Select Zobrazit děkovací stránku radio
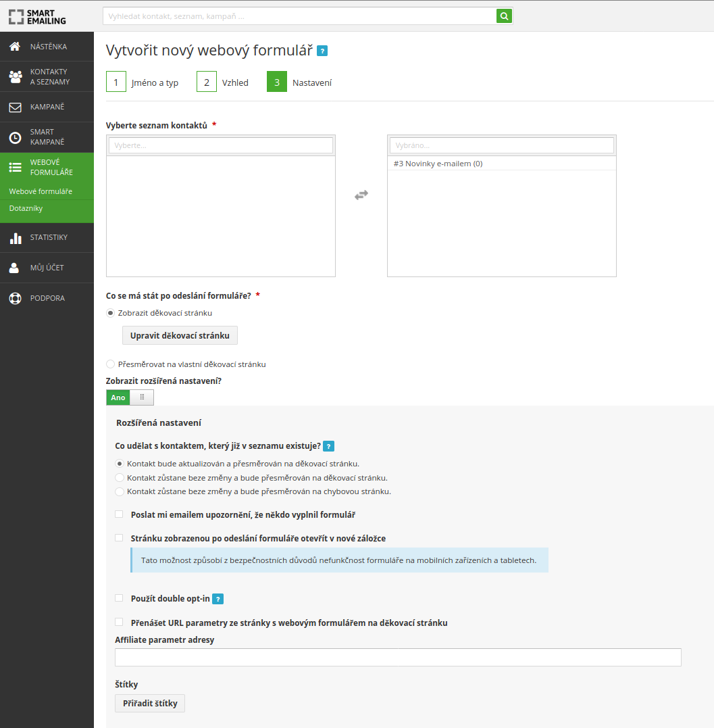 point(110,313)
